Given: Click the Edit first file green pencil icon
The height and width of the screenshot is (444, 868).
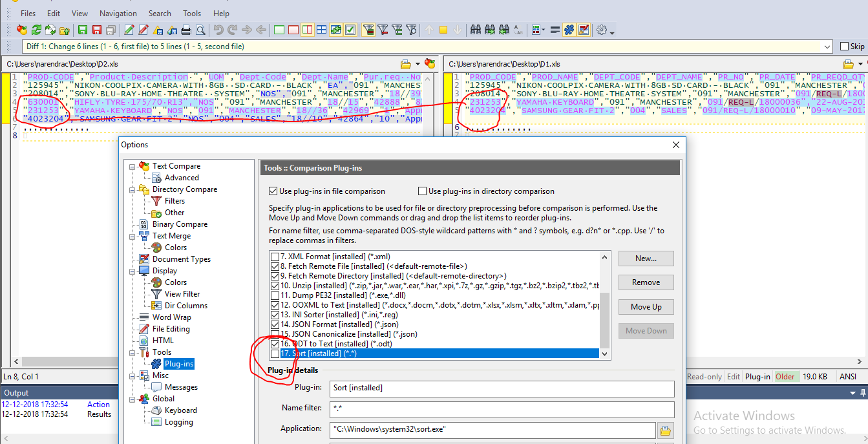Looking at the screenshot, I should point(129,30).
